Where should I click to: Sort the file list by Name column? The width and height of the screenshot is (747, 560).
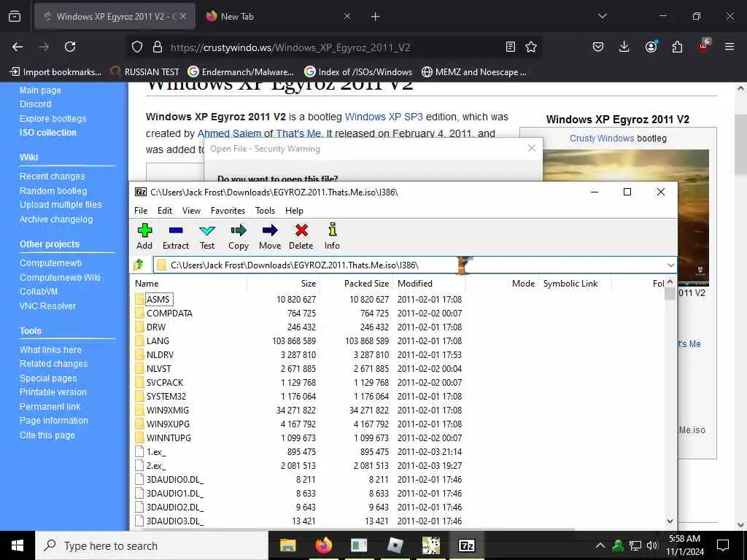pyautogui.click(x=189, y=284)
